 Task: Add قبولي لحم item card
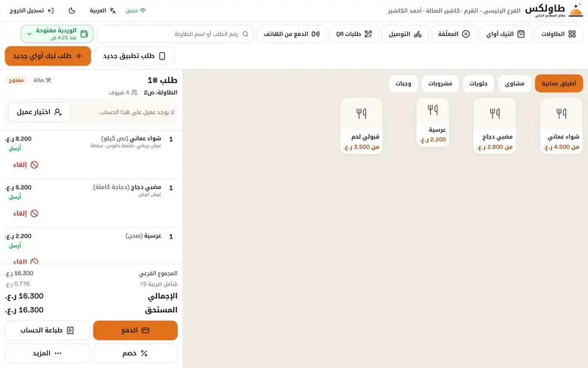pos(361,126)
